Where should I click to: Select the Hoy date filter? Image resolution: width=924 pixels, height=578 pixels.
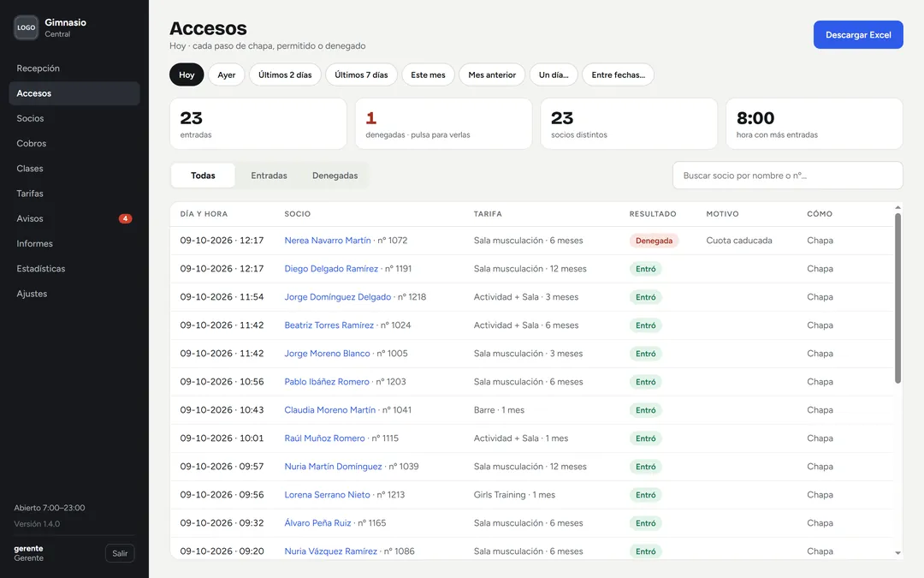pos(187,74)
